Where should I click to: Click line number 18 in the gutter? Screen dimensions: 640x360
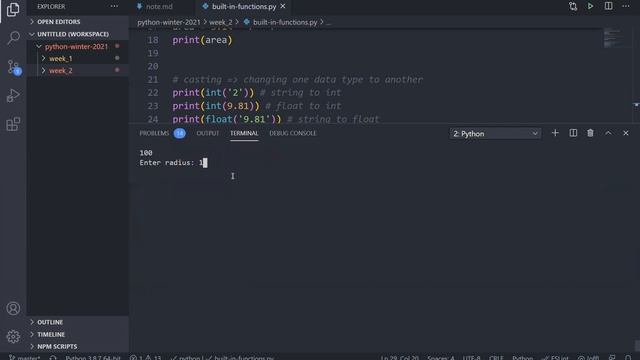(x=153, y=40)
